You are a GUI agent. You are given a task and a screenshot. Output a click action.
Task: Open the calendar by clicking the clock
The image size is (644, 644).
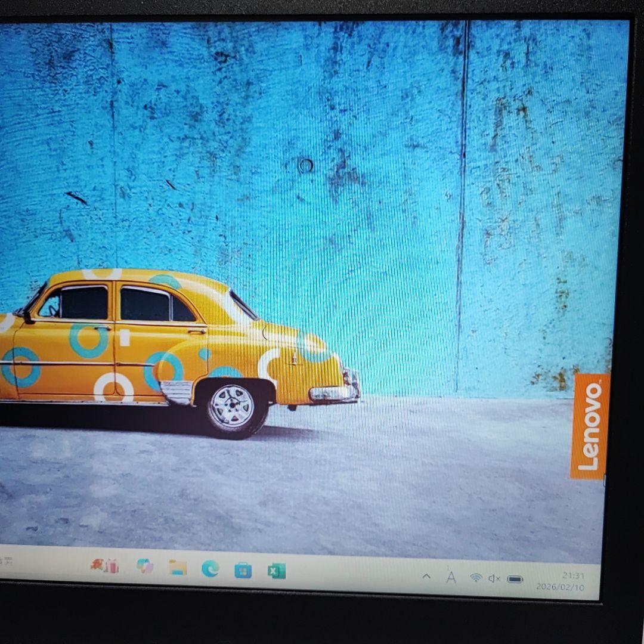[x=573, y=575]
